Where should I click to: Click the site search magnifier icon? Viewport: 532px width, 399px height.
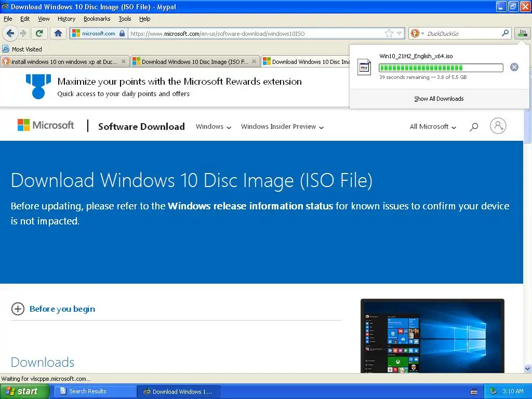[474, 127]
